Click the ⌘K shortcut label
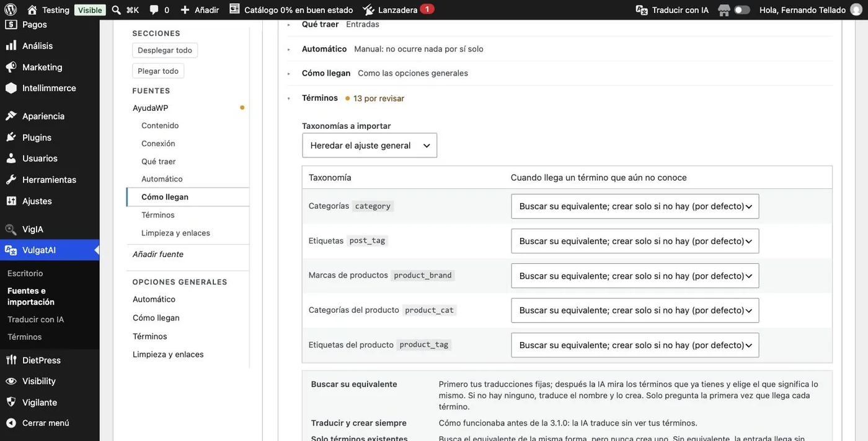 pyautogui.click(x=132, y=10)
